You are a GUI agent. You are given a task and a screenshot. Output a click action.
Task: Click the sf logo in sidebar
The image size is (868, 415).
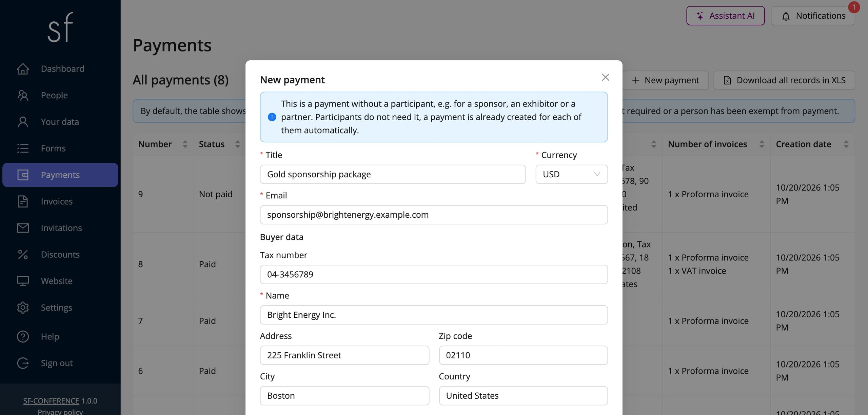pyautogui.click(x=60, y=27)
